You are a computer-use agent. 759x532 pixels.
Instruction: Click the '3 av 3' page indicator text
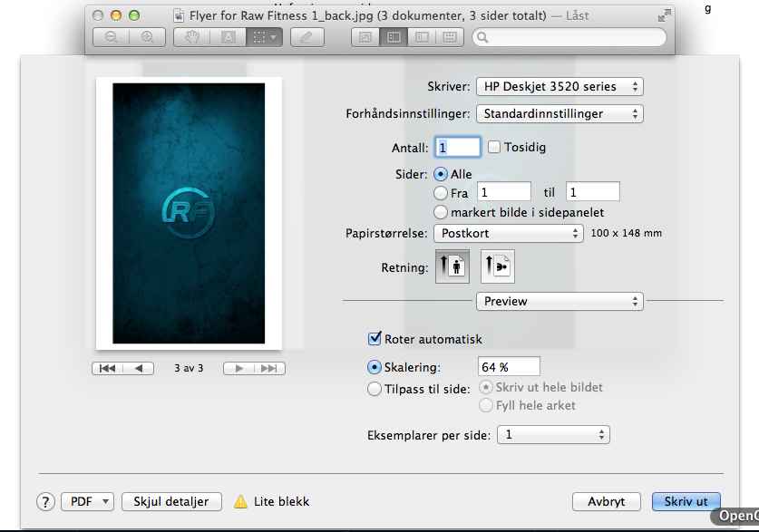189,368
